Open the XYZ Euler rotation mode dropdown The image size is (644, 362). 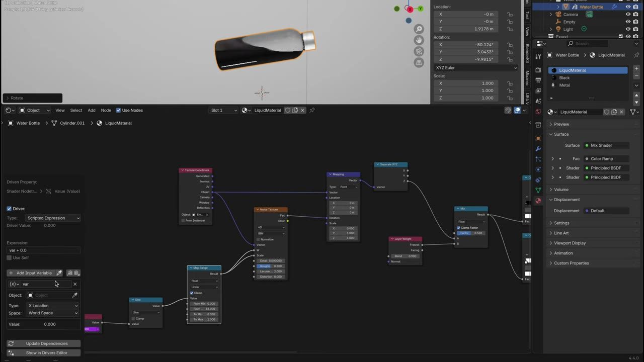[x=476, y=68]
